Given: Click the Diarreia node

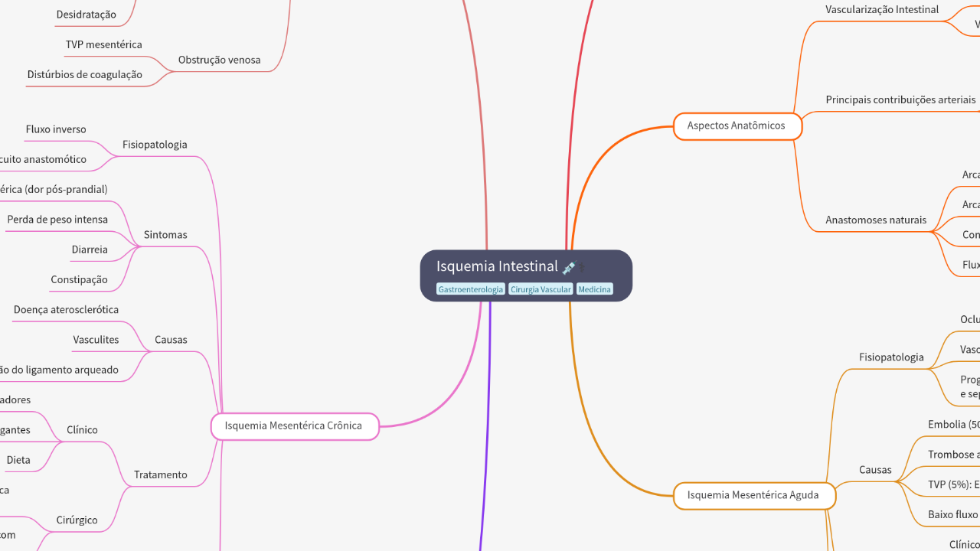Looking at the screenshot, I should coord(90,250).
